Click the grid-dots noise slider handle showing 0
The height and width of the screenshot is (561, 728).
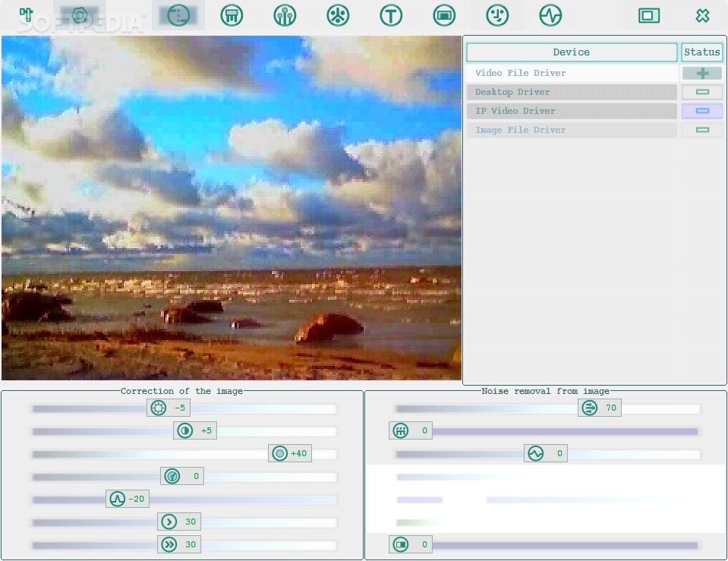pyautogui.click(x=411, y=430)
